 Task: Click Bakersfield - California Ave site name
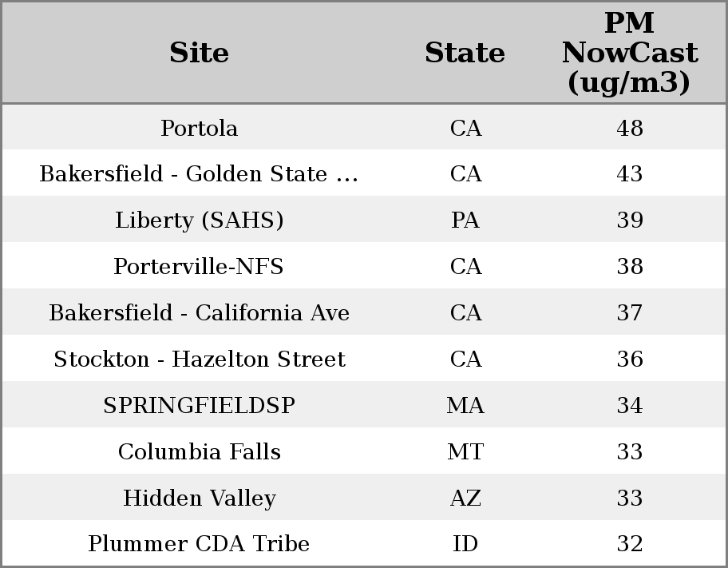tap(199, 312)
